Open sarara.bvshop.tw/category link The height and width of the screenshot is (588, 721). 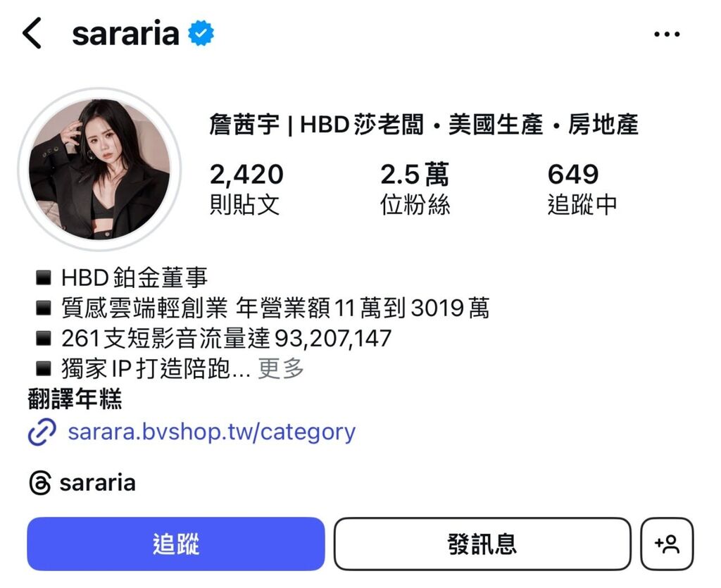[211, 432]
